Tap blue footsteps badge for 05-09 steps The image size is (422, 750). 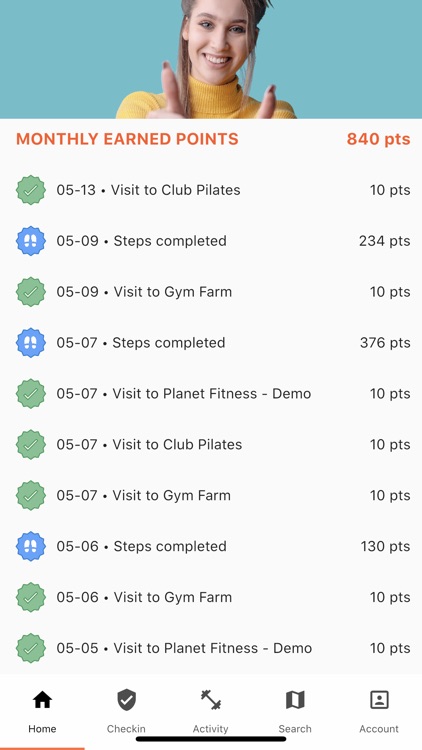(31, 241)
